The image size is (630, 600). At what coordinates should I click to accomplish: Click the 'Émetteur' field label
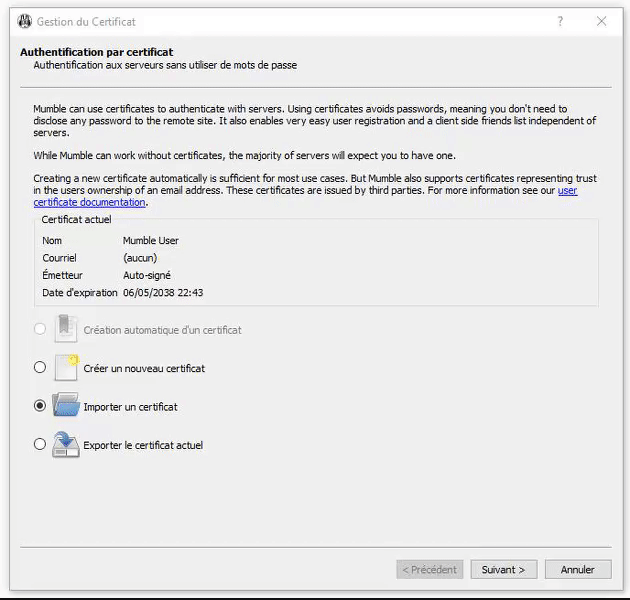pyautogui.click(x=62, y=275)
